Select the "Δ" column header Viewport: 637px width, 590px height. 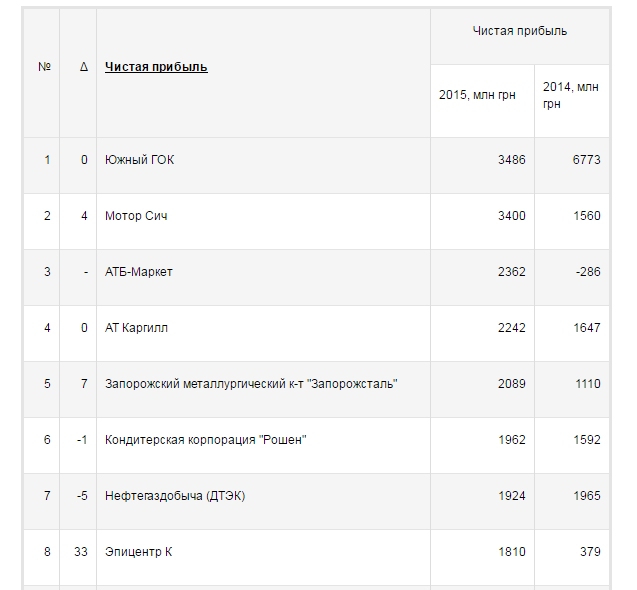[84, 67]
